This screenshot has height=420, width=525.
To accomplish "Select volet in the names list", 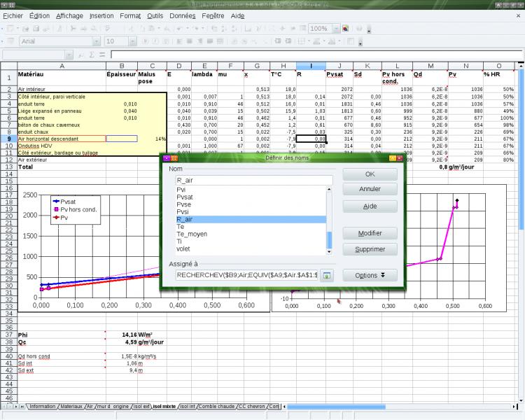I will [x=251, y=249].
